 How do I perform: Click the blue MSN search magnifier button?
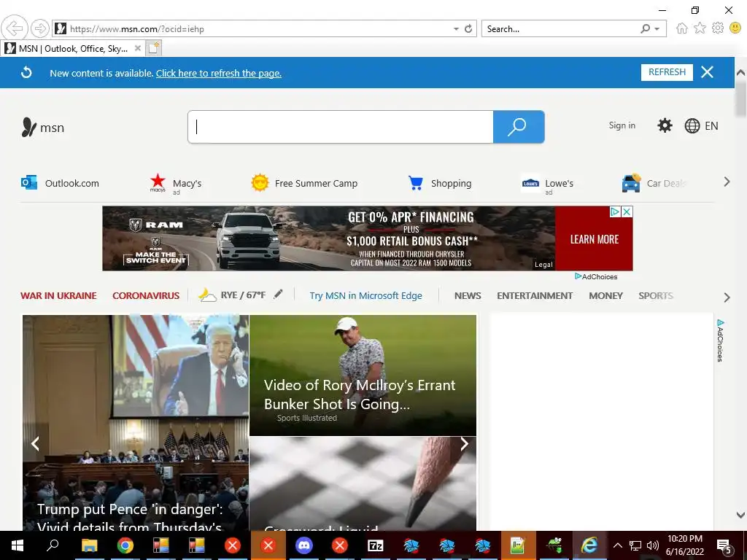519,127
